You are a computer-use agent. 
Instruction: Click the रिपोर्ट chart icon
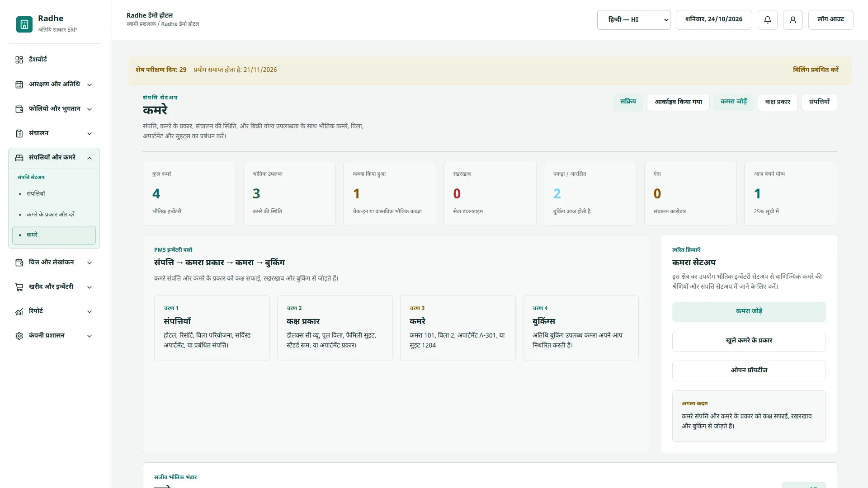click(19, 311)
